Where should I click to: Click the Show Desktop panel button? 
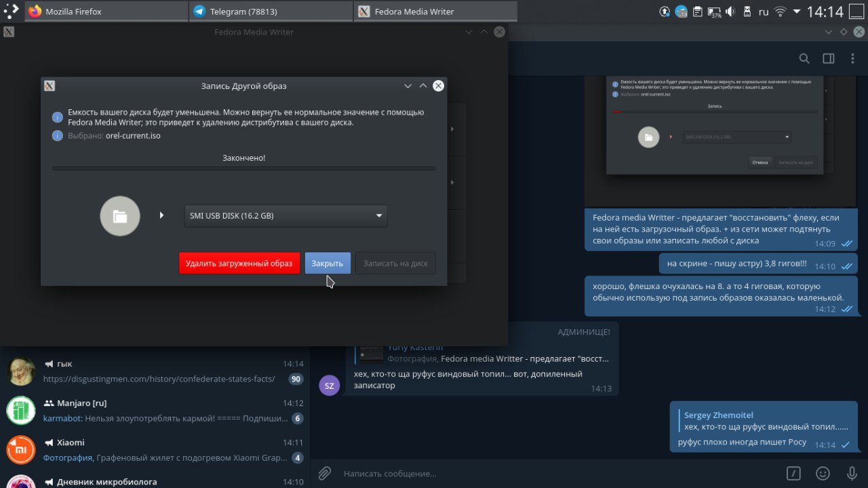click(856, 12)
